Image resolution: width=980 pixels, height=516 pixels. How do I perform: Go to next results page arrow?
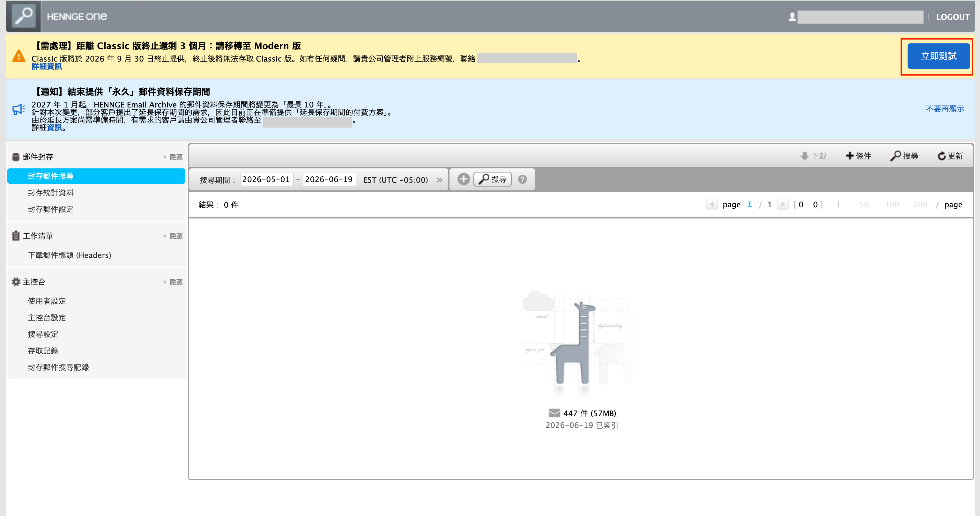(783, 204)
